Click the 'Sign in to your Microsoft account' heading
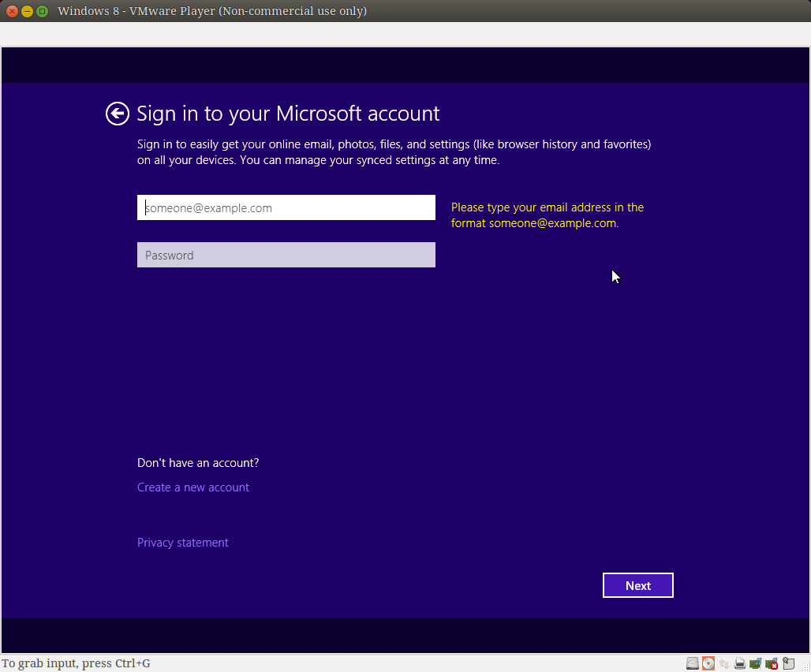 [x=288, y=114]
